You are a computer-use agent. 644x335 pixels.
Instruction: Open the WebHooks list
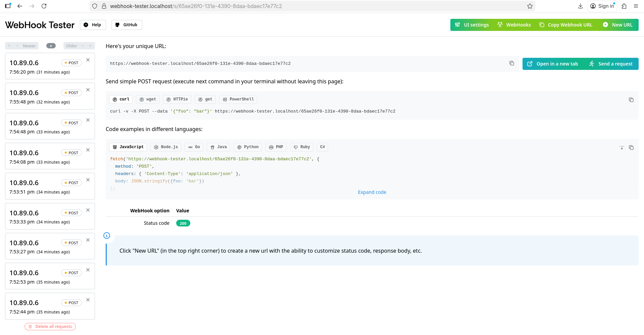514,25
